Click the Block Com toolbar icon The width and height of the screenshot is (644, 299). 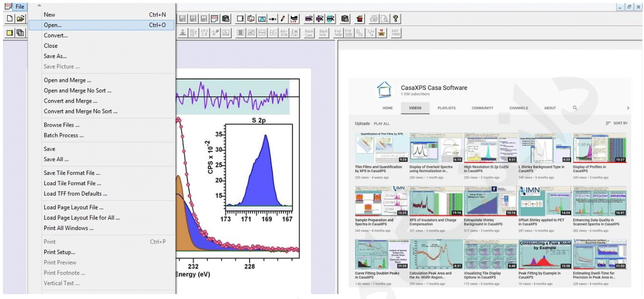(309, 33)
